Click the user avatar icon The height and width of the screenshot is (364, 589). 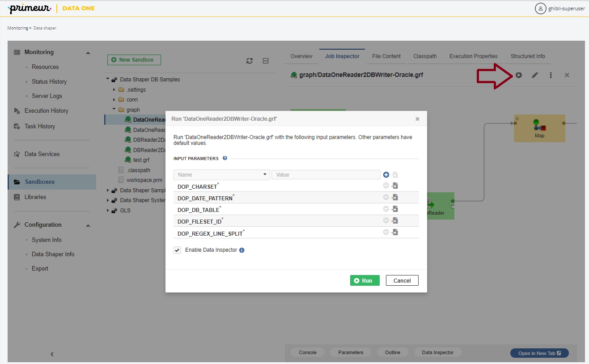[541, 8]
